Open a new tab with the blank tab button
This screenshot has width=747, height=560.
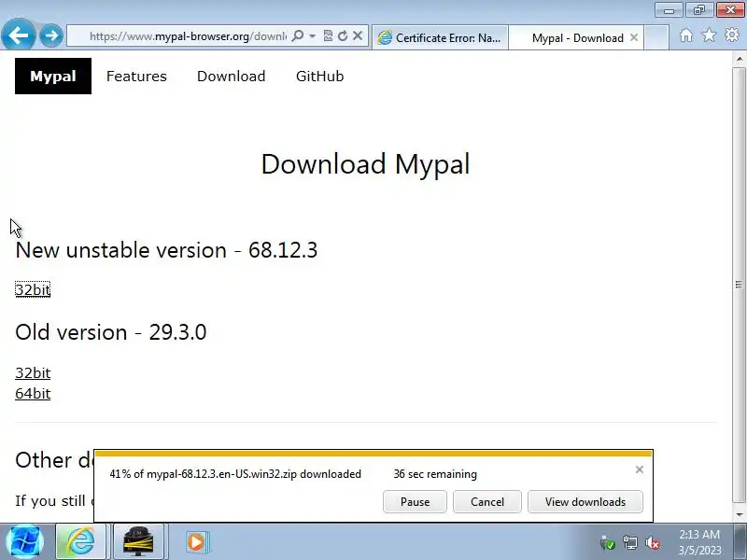pyautogui.click(x=656, y=37)
